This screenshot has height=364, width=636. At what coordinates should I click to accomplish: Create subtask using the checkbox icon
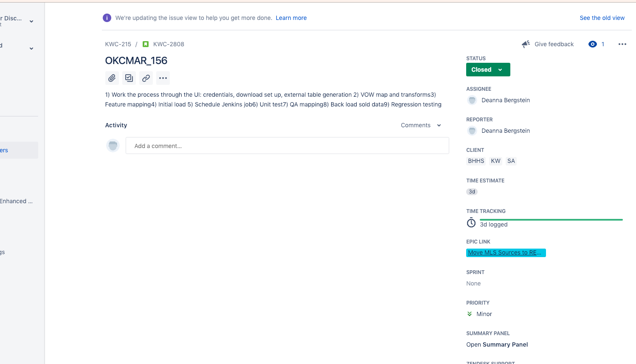point(129,78)
